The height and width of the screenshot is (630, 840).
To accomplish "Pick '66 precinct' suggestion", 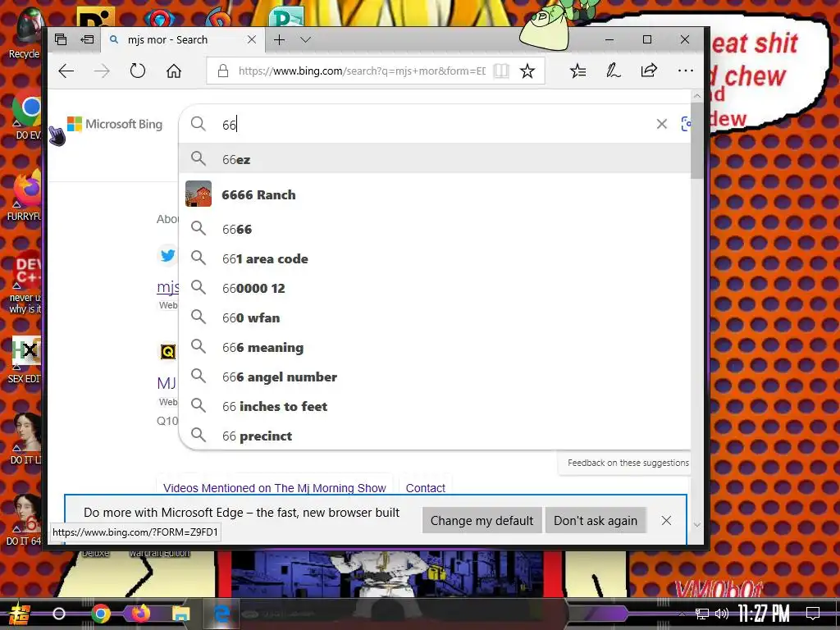I will point(435,436).
